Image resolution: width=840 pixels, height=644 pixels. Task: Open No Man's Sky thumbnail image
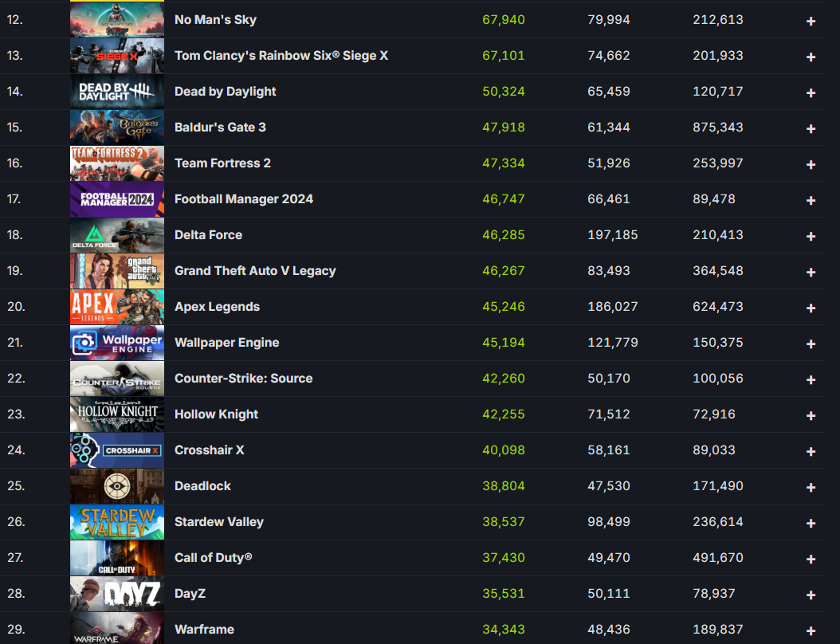tap(117, 19)
